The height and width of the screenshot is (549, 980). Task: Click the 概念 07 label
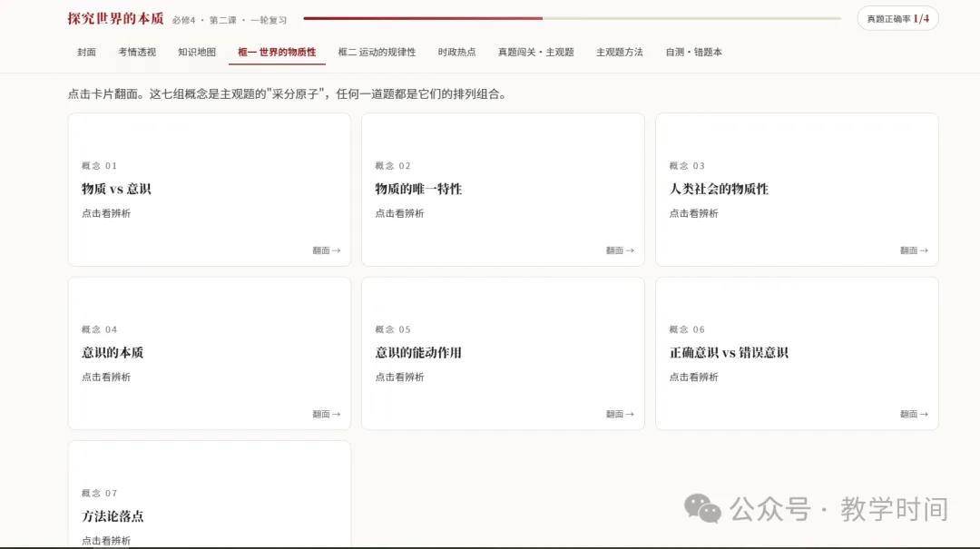[x=100, y=494]
